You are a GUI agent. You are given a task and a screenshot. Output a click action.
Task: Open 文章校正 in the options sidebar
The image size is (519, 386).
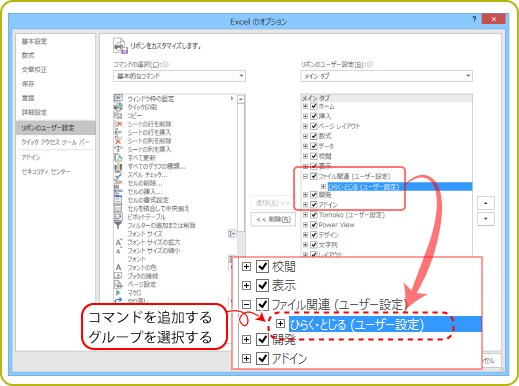(35, 69)
